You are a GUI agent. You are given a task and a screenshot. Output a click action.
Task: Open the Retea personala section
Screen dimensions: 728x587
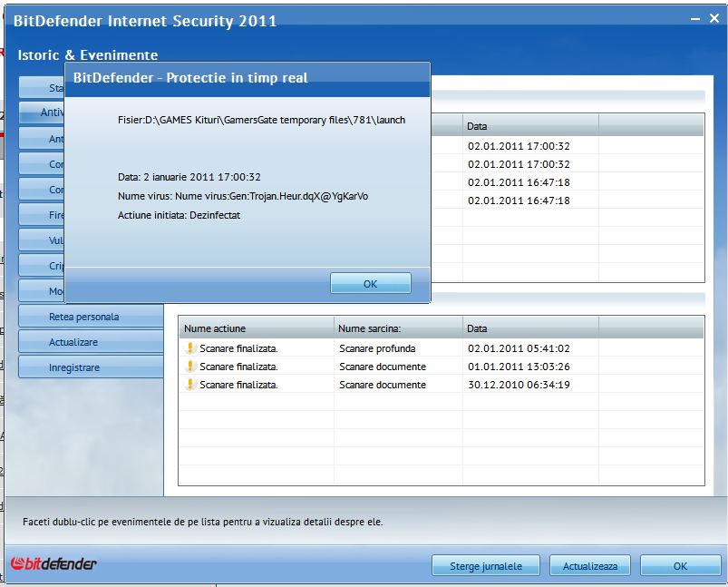tap(91, 317)
